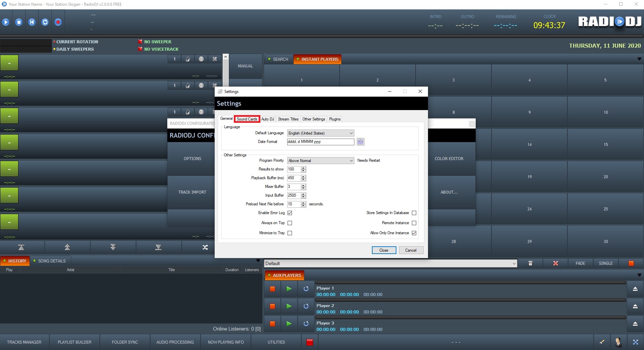Screen dimensions: 644x350
Task: Disable the Enable Error Log checkbox
Action: (x=290, y=213)
